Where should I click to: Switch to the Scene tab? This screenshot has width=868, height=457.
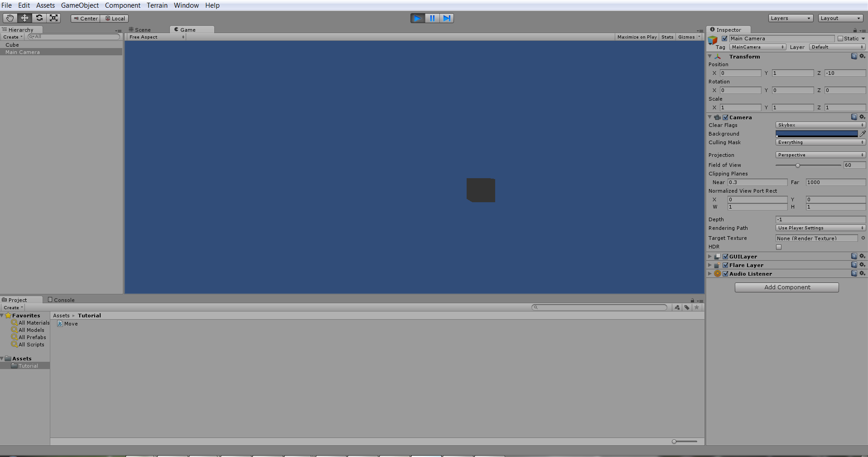(140, 30)
